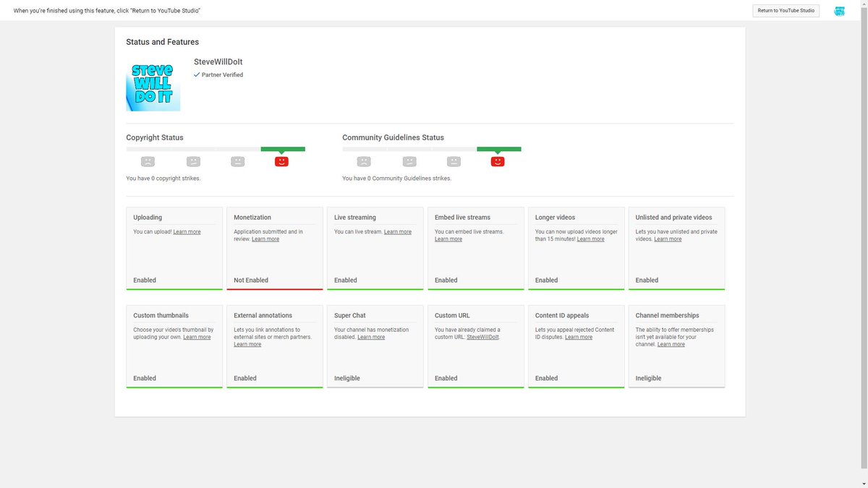Click 'Your channel has monetization disabled.' text
This screenshot has width=868, height=488.
372,334
